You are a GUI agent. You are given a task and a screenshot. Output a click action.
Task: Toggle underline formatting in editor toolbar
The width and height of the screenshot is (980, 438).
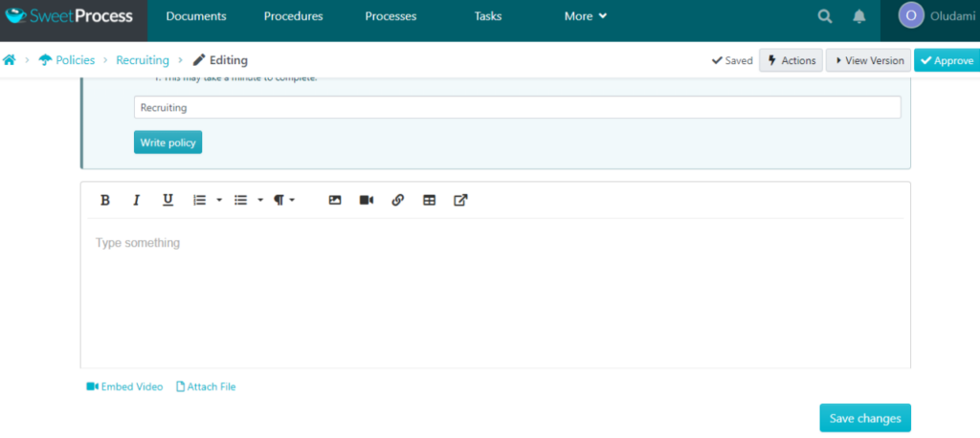[167, 200]
